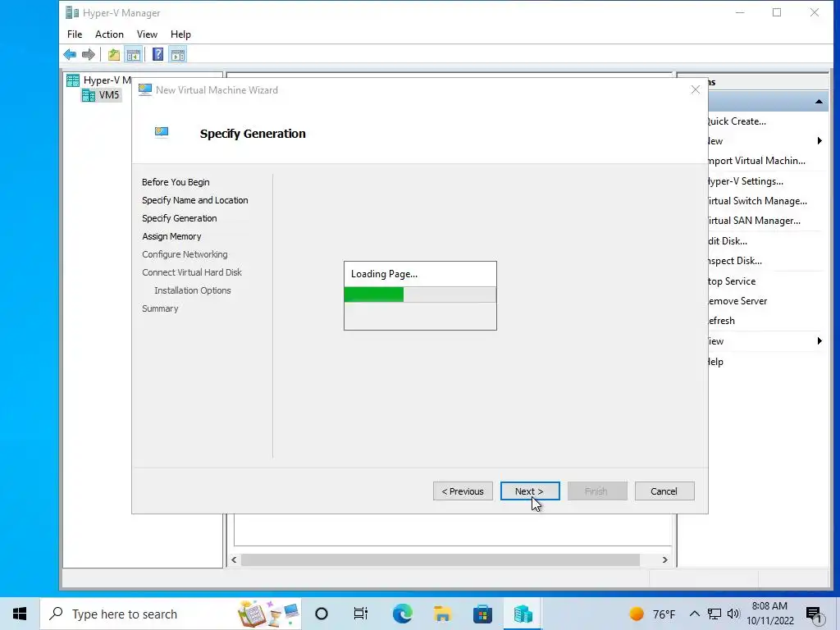Click Quick Create in Actions pane
The height and width of the screenshot is (630, 840).
pyautogui.click(x=737, y=121)
